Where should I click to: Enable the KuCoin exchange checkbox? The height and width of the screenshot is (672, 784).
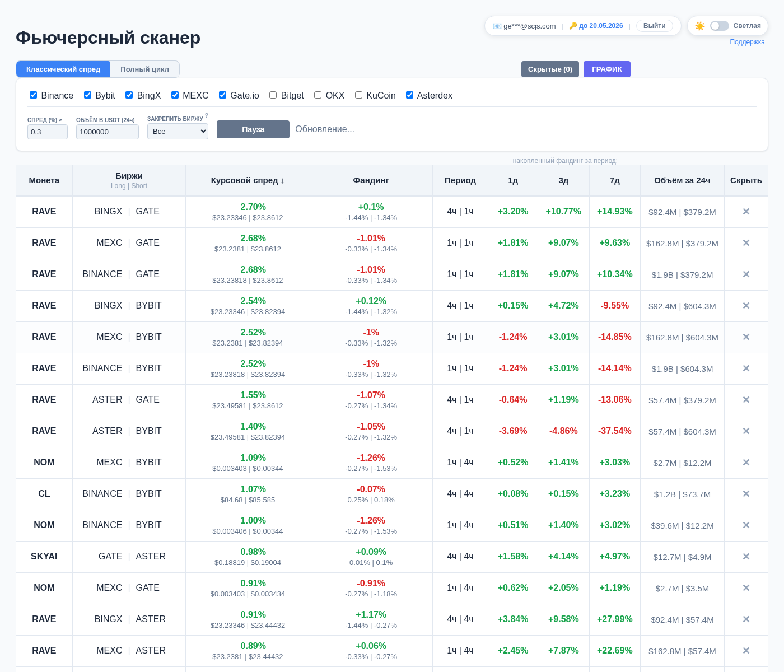[x=358, y=95]
